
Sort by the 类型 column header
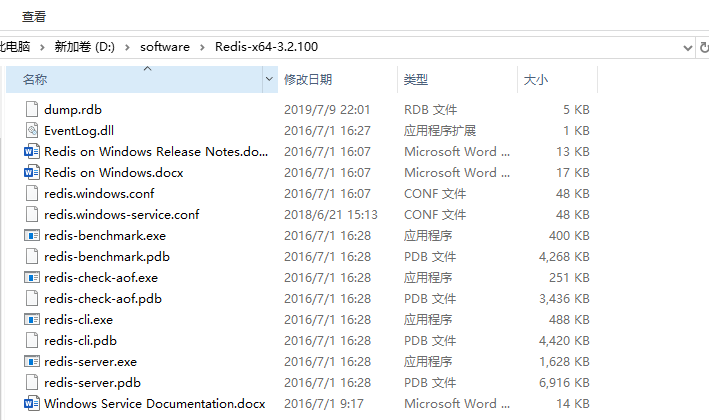click(x=457, y=79)
